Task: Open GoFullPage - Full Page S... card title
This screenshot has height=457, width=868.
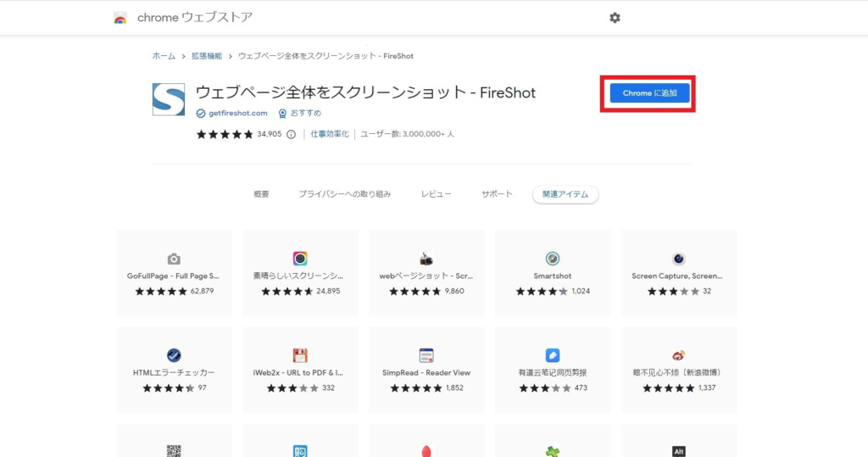Action: click(x=173, y=276)
